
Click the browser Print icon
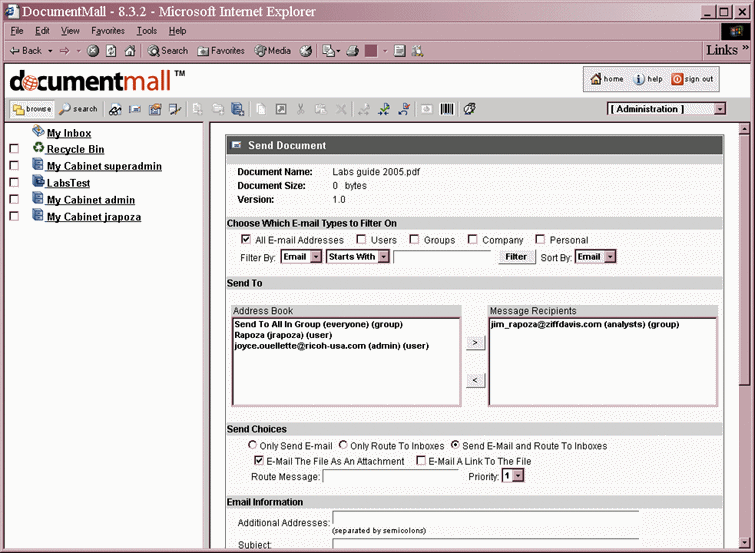click(x=352, y=51)
